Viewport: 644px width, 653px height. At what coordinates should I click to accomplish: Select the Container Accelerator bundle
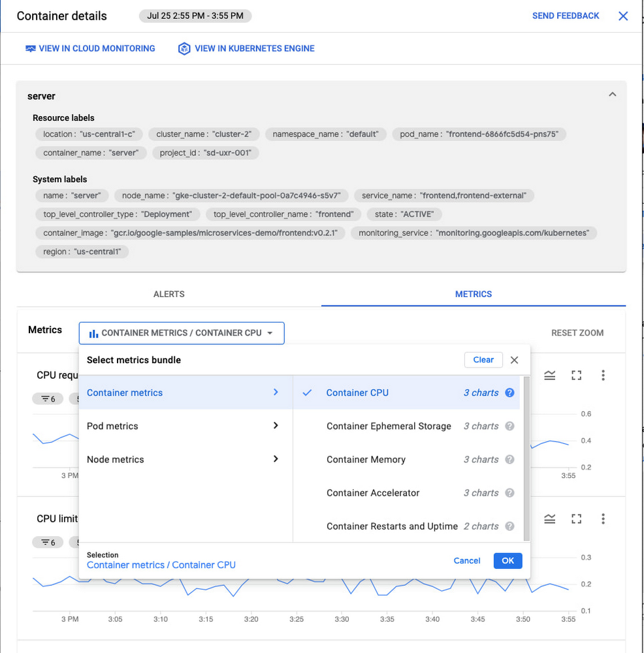coord(406,492)
